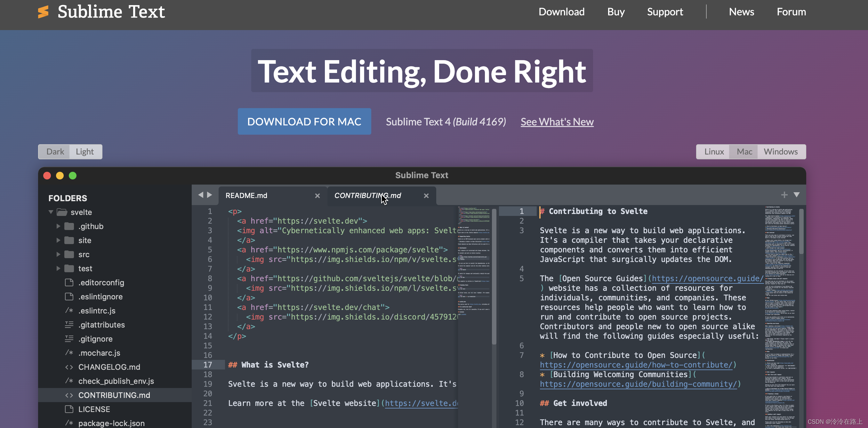Open the how-to-contribute guide URL
The width and height of the screenshot is (868, 428).
tap(636, 365)
